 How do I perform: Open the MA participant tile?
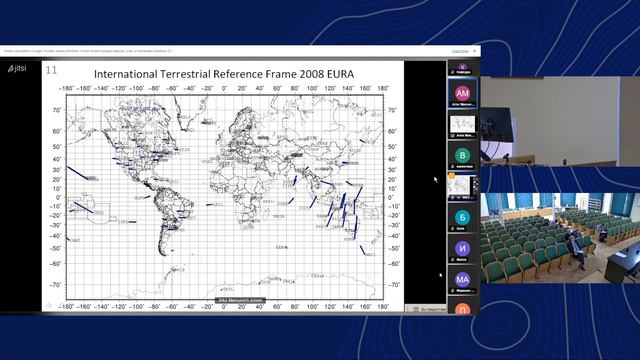point(462,280)
